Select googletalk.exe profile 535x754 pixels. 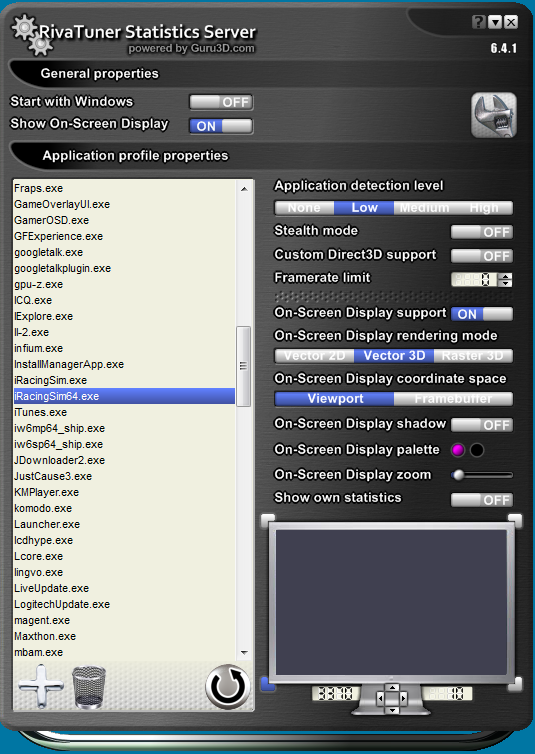(x=124, y=252)
